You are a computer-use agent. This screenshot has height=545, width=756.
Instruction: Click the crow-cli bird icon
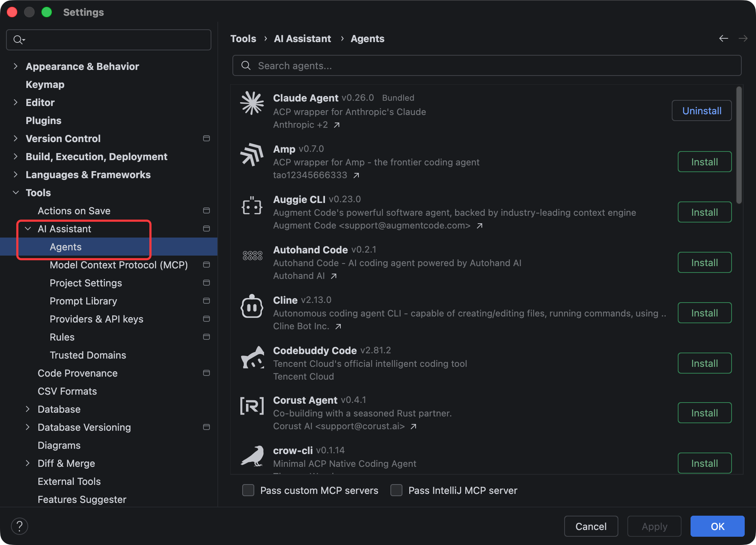pyautogui.click(x=252, y=456)
